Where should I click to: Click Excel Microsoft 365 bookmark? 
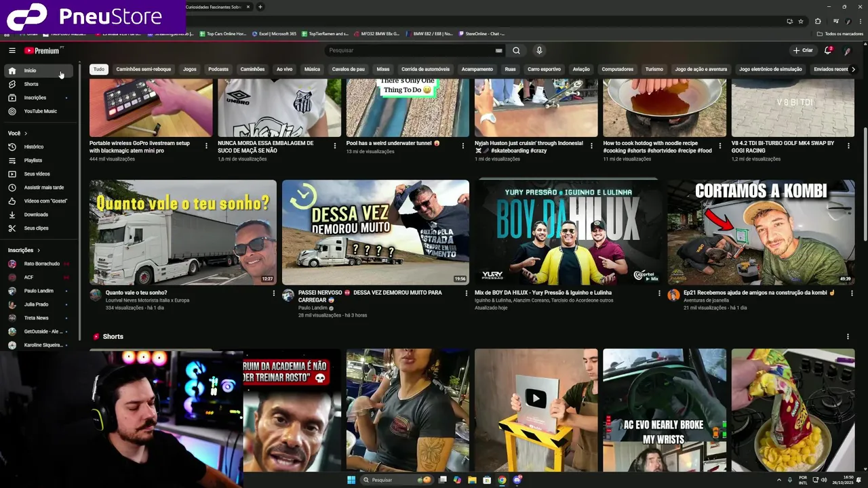click(x=274, y=34)
